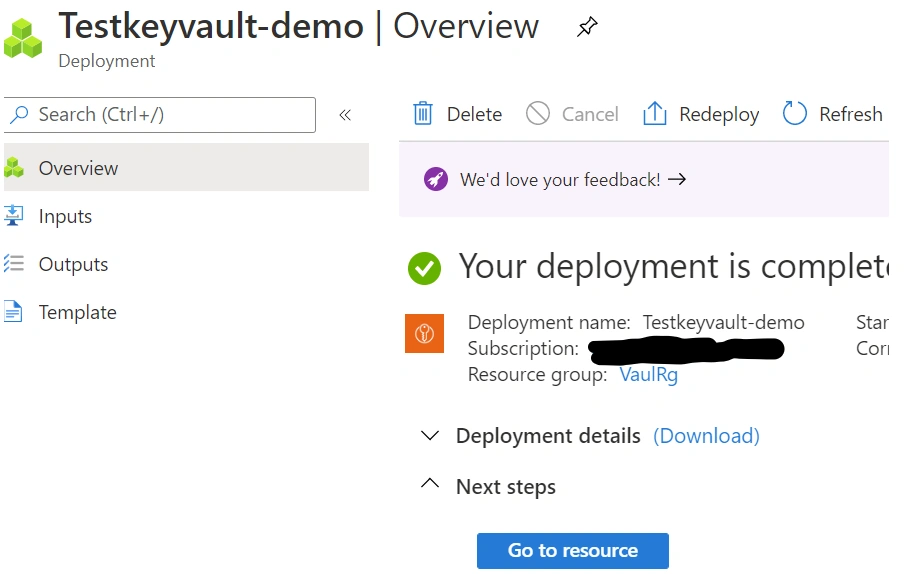Click the Outputs checklist icon
907x574 pixels.
point(14,263)
